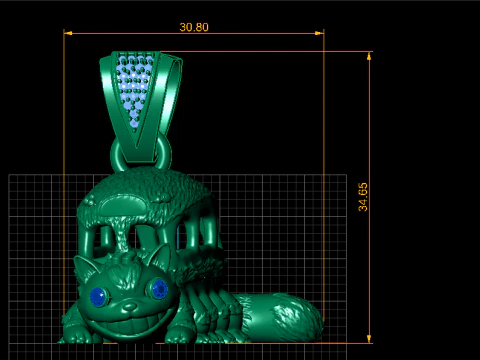Click the 34.65 height dimension label
This screenshot has height=360, width=480.
click(363, 197)
